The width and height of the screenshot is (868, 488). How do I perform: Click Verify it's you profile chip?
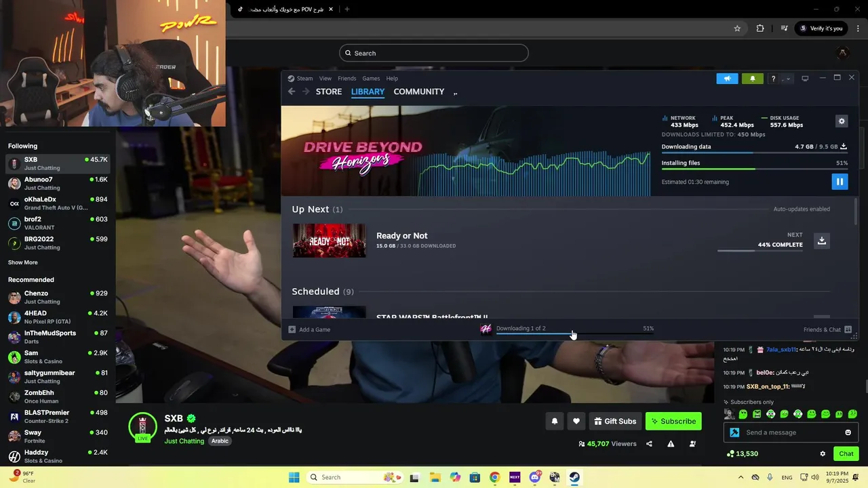point(821,28)
